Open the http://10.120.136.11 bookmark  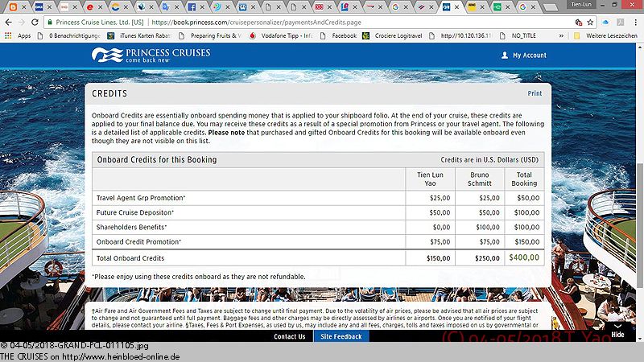[460, 35]
